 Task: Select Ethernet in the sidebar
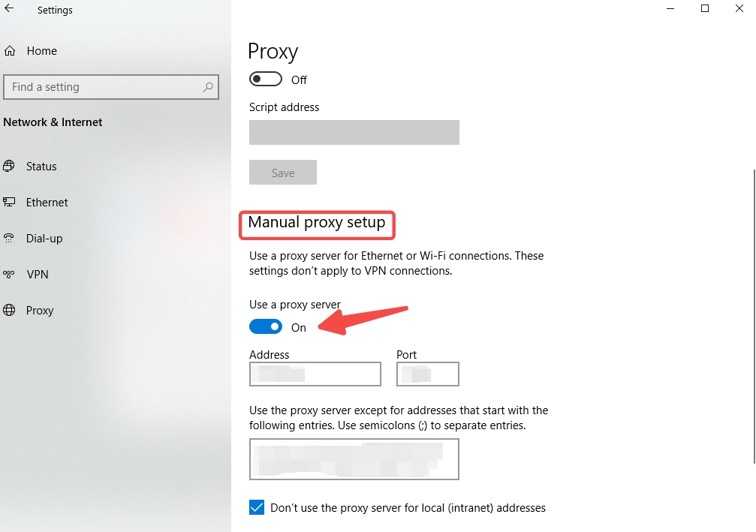tap(47, 203)
